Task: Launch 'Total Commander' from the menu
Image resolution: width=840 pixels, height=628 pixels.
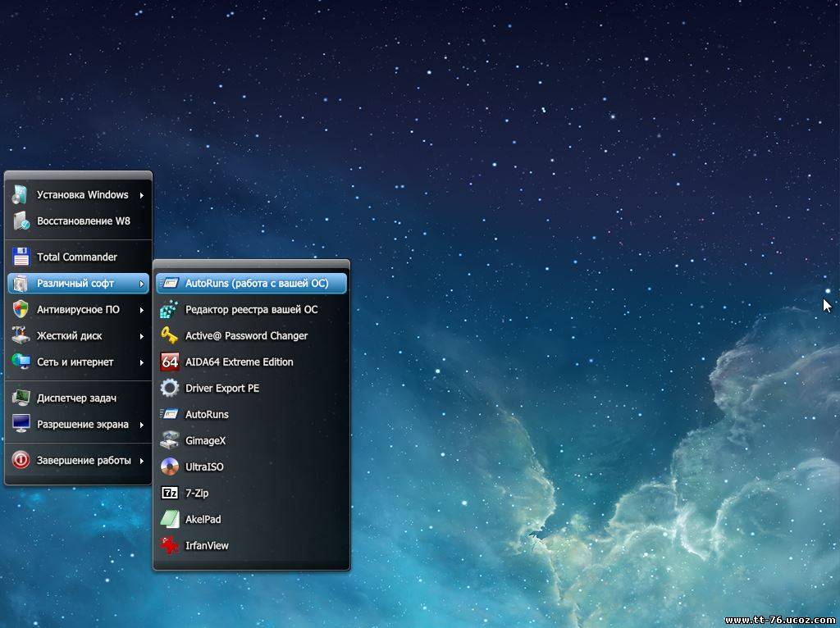Action: click(78, 257)
